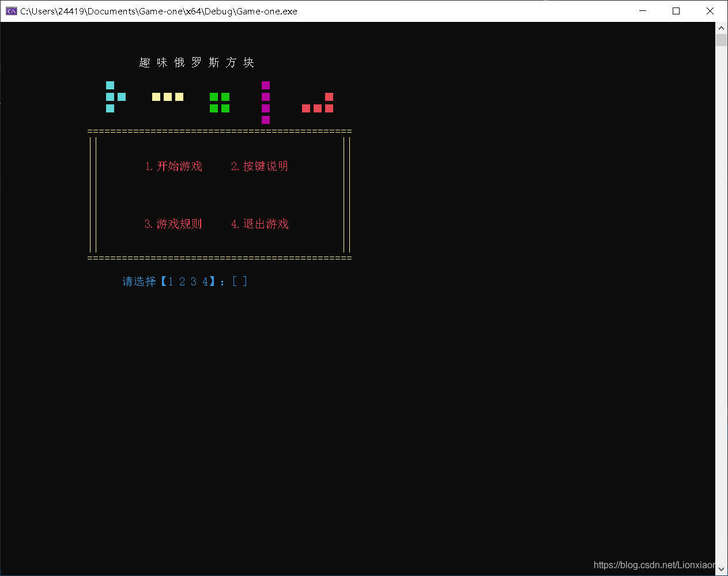
Task: Close the Game-one console window
Action: [x=710, y=11]
